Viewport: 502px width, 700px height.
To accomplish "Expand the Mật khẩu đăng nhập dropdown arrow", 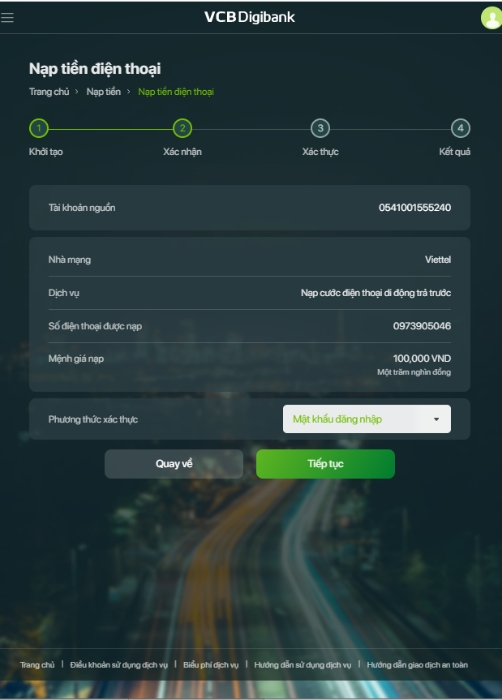I will tap(436, 419).
